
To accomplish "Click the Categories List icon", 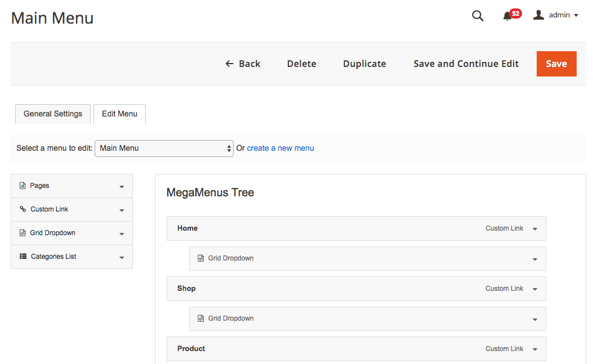I will point(23,257).
